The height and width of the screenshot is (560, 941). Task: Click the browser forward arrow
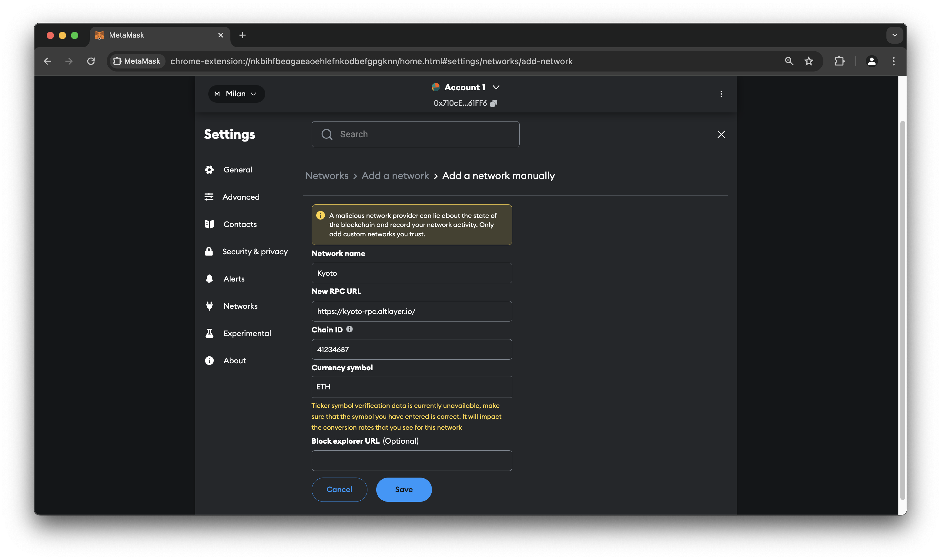[69, 61]
